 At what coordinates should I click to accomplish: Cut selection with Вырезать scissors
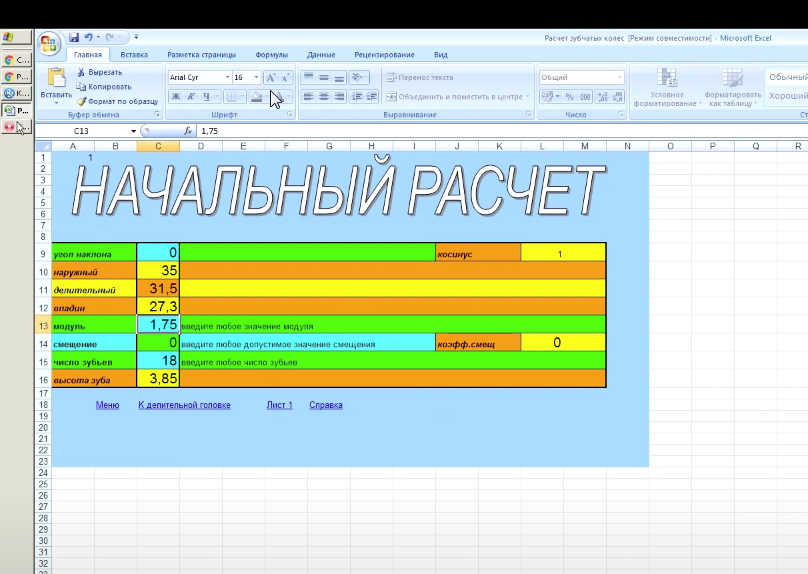click(x=99, y=72)
